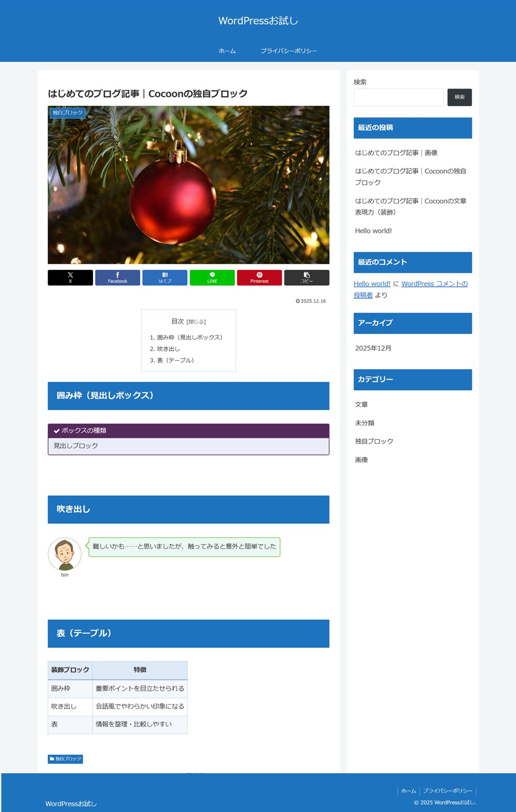This screenshot has height=812, width=516.
Task: Select the 文章 category
Action: [x=361, y=404]
